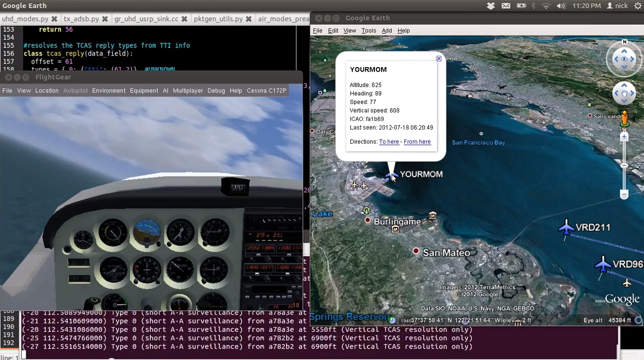Open the mail indicator in system tray
Image resolution: width=644 pixels, height=360 pixels.
[506, 6]
